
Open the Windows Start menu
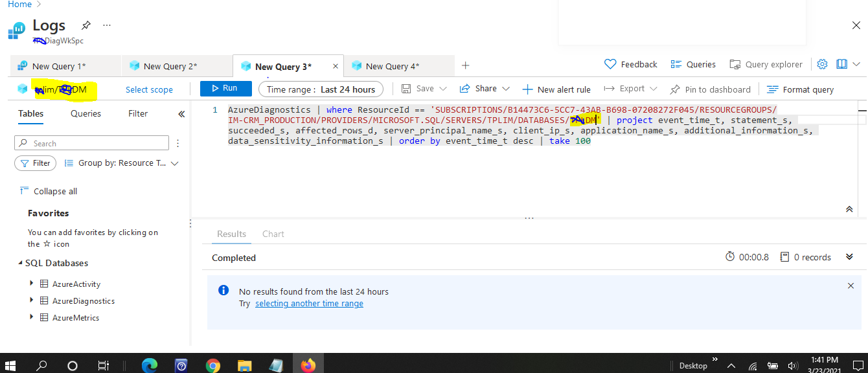11,365
